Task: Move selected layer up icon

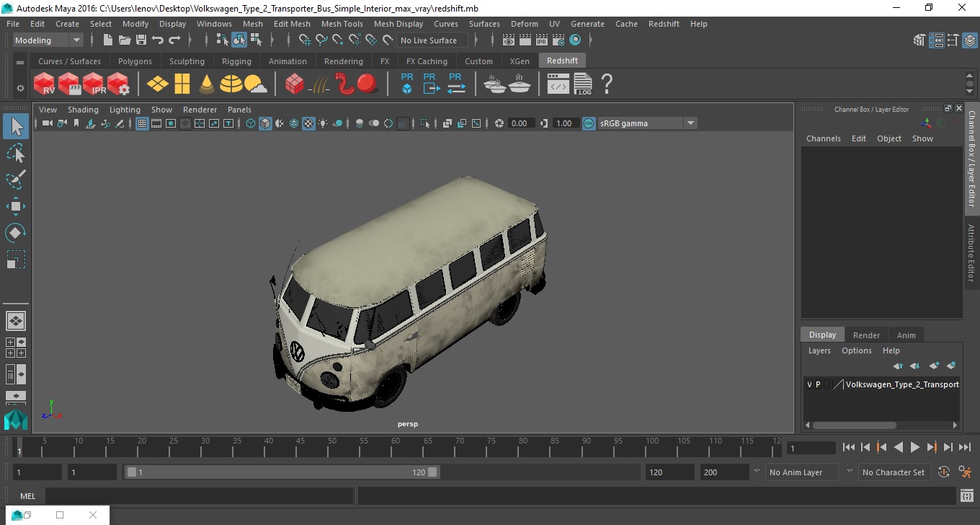Action: point(898,366)
